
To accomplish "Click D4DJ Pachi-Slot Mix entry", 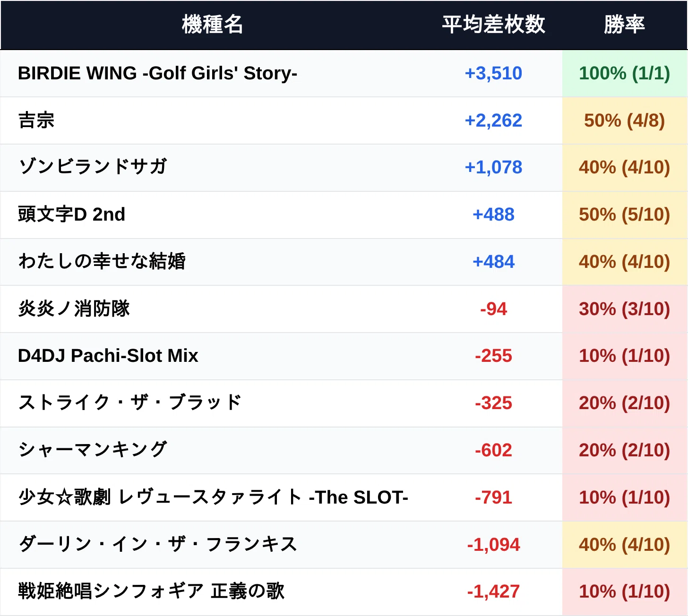I will (x=108, y=356).
